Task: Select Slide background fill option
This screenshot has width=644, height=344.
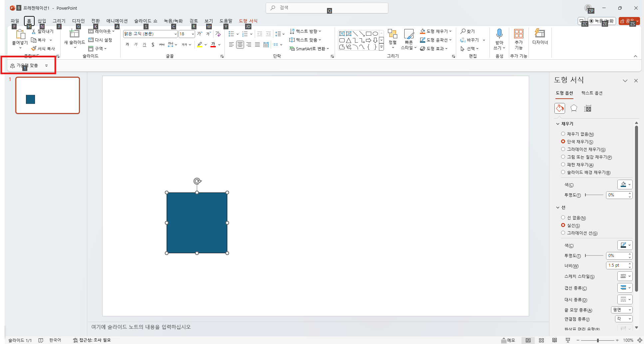Action: pos(563,172)
